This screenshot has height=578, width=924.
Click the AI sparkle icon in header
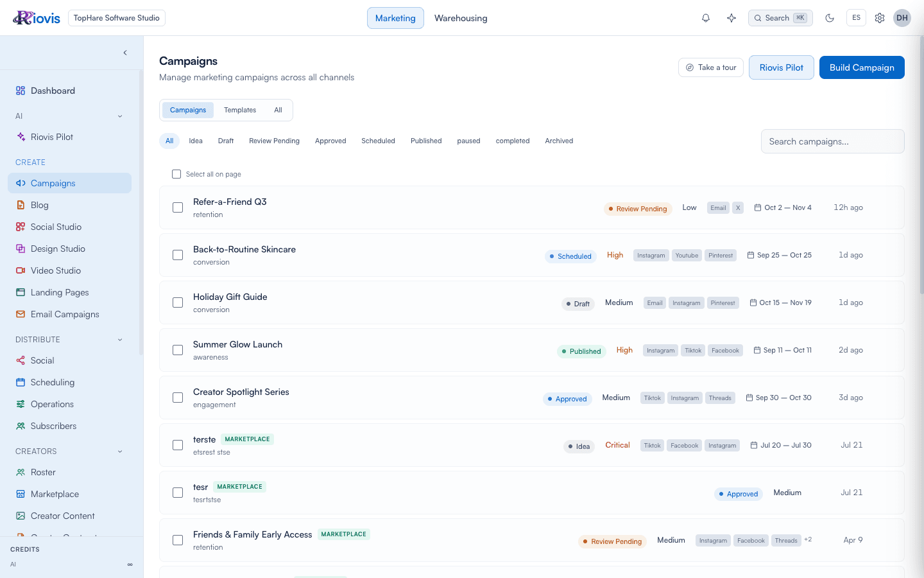click(x=732, y=18)
